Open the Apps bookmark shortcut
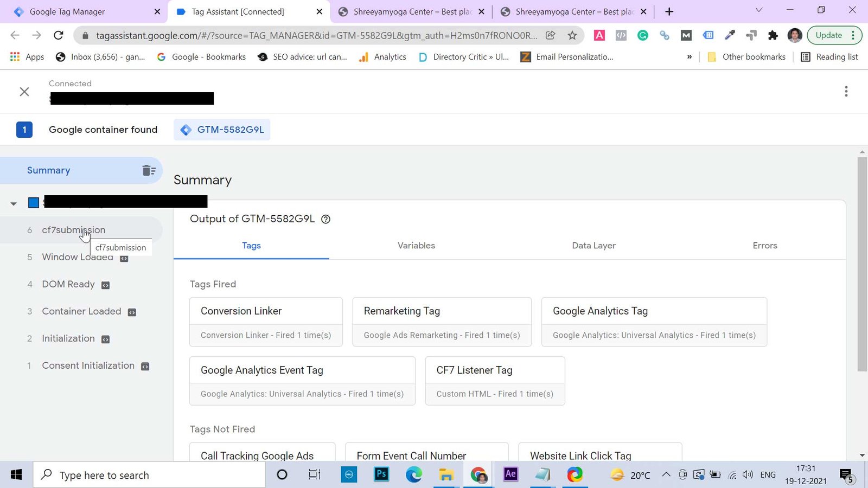This screenshot has width=868, height=488. [x=27, y=57]
